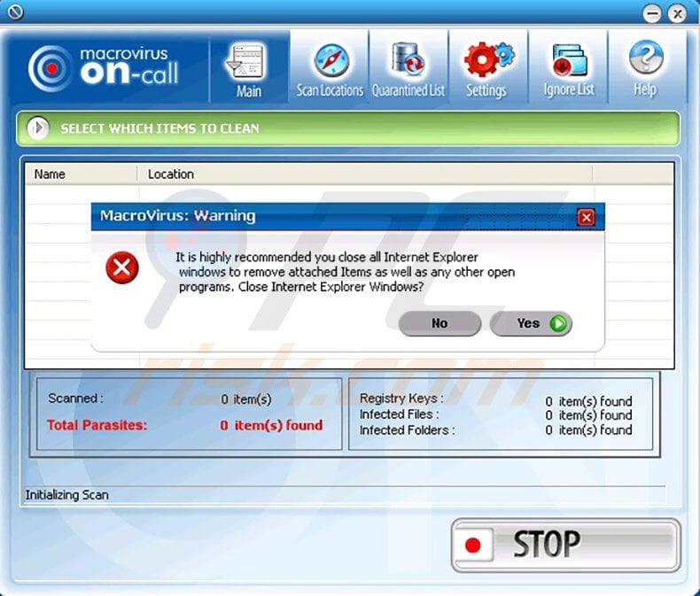
Task: Open the Quarantined List tab
Action: tap(408, 68)
